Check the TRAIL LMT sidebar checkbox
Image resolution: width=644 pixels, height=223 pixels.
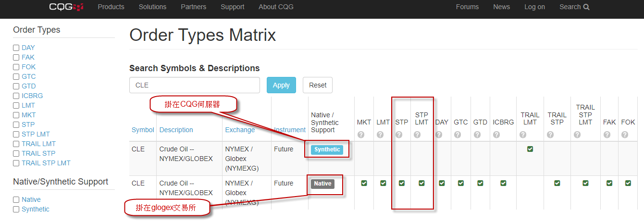pyautogui.click(x=16, y=144)
